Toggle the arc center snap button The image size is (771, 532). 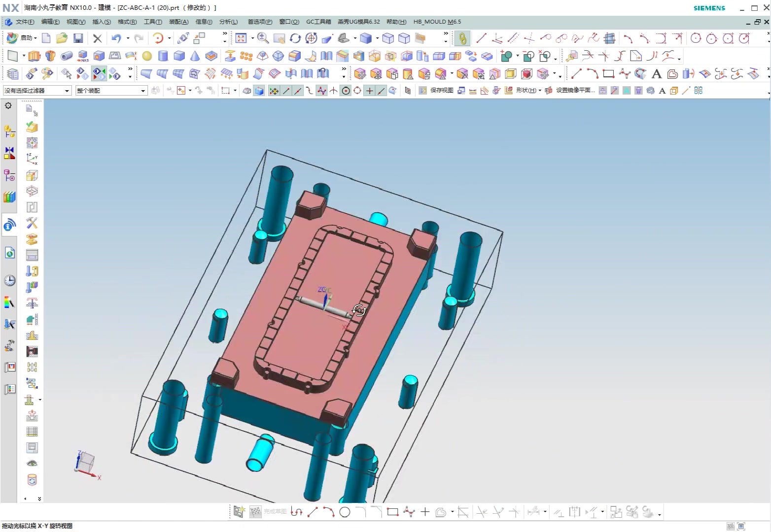[x=346, y=91]
